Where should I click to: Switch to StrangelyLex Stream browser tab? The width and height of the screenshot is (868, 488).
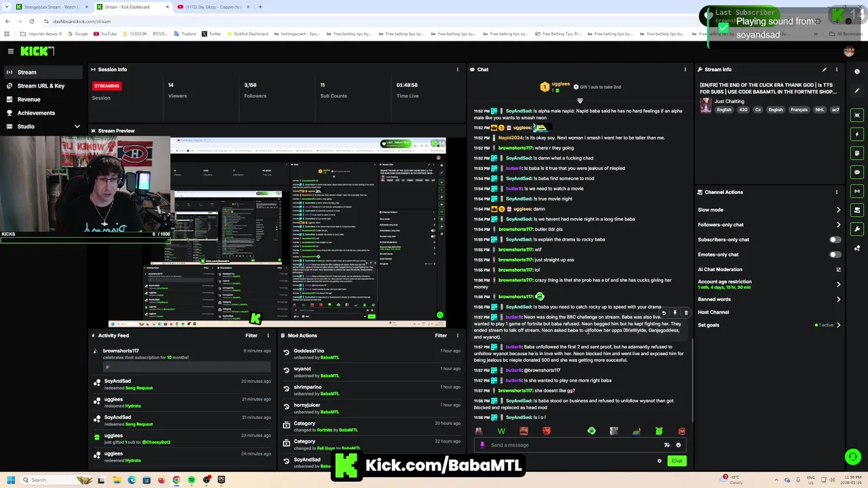coord(52,7)
